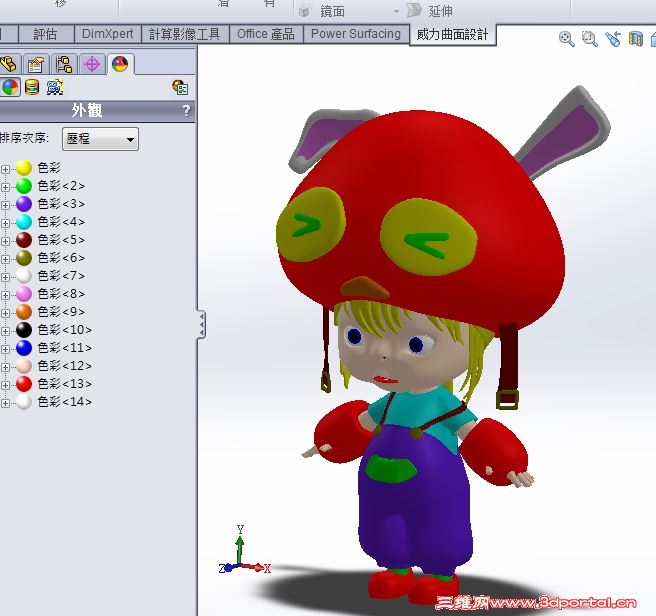This screenshot has width=656, height=616.
Task: Open the PhotoView options icon
Action: pyautogui.click(x=180, y=87)
